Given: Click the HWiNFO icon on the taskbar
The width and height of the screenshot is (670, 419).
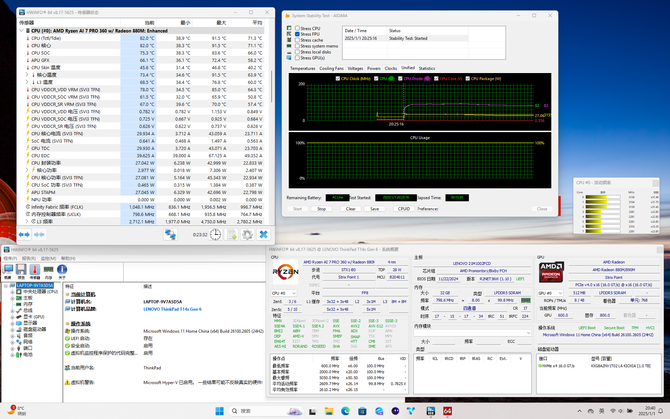Looking at the screenshot, I should click(x=430, y=411).
